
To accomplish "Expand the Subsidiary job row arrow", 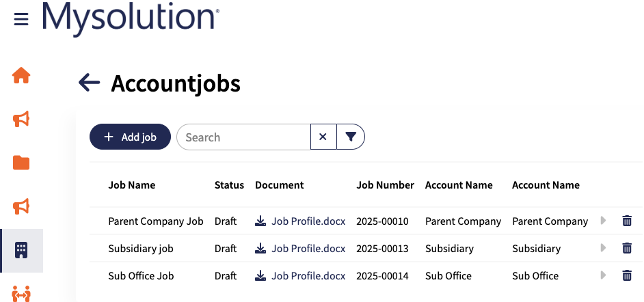I will click(604, 248).
